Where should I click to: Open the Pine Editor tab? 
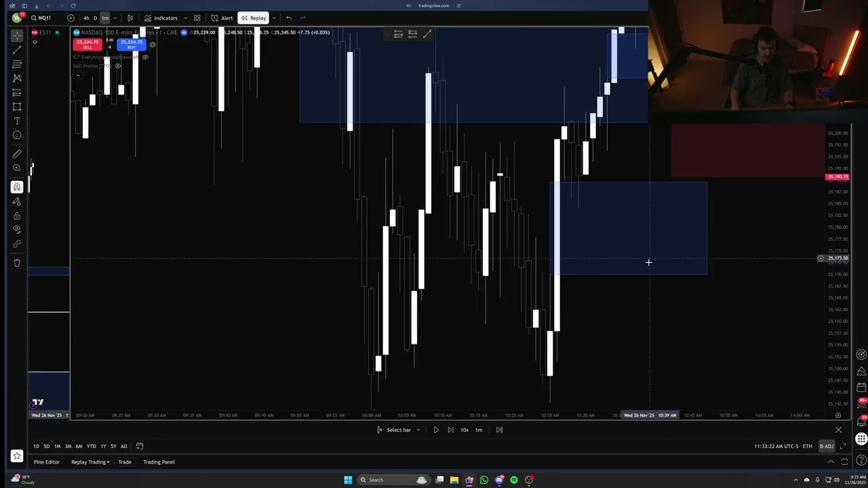47,462
